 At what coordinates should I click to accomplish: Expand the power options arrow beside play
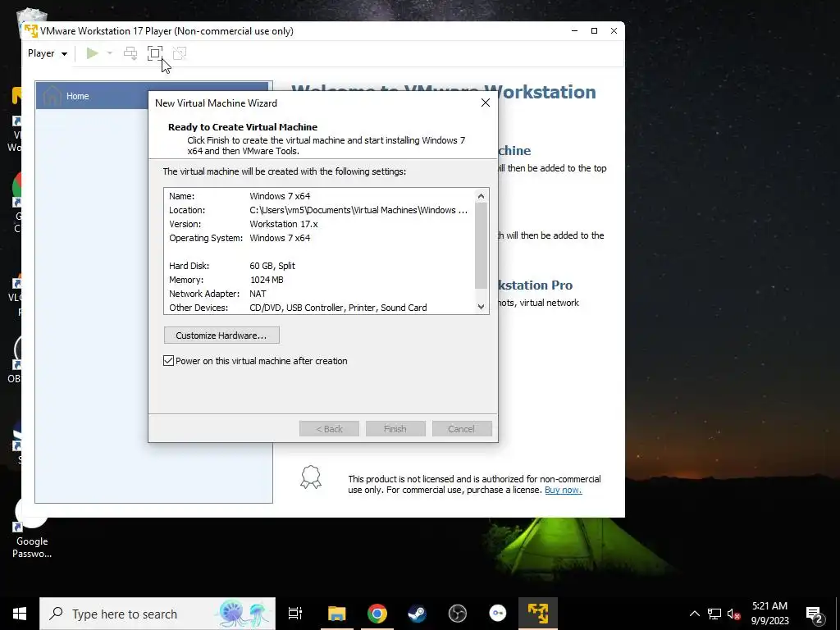(x=110, y=53)
